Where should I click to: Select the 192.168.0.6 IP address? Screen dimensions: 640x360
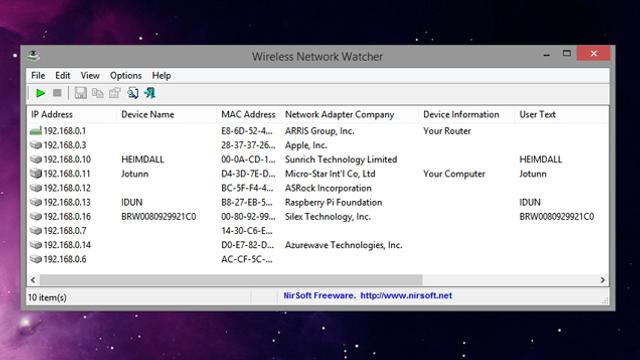64,260
